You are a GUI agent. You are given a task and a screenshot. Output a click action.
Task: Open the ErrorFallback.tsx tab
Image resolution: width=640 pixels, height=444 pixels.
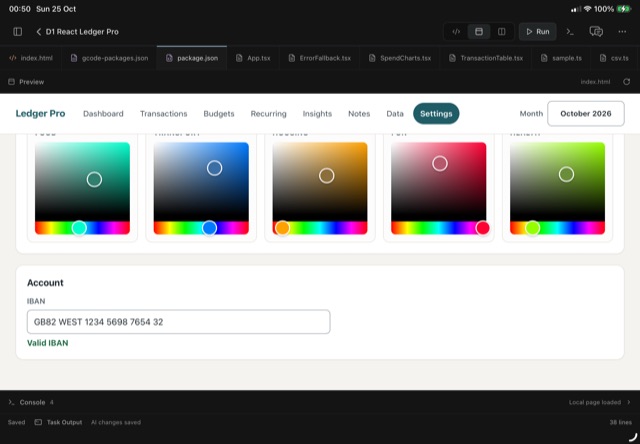click(x=320, y=58)
